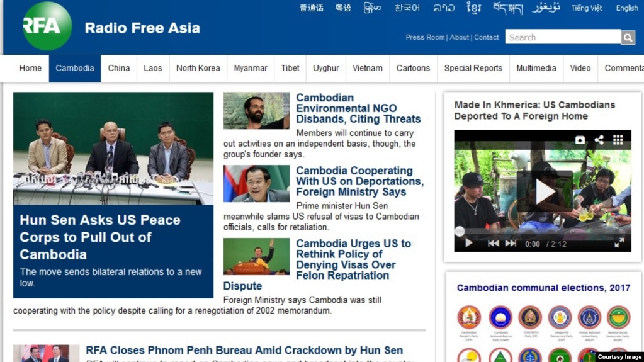The width and height of the screenshot is (644, 362).
Task: Click the Search input field
Action: pos(563,37)
